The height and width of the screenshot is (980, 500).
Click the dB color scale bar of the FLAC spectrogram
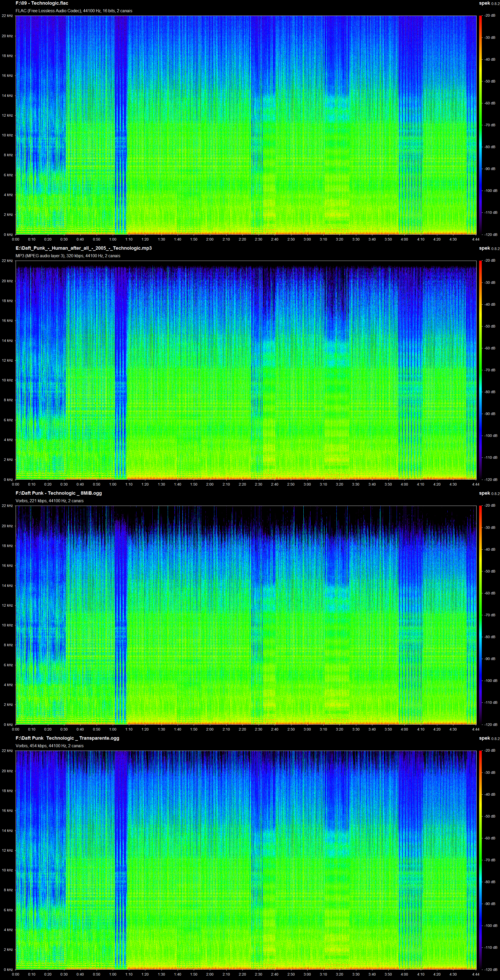coord(480,125)
